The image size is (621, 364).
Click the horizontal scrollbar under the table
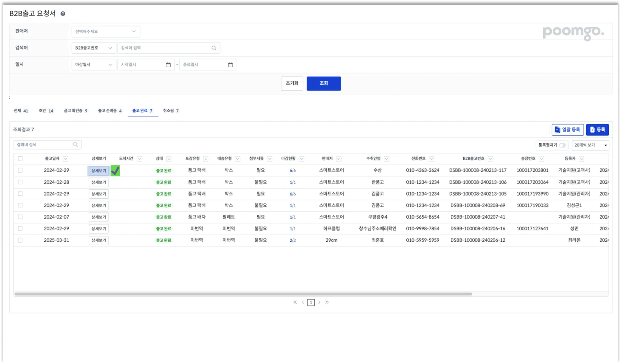point(243,294)
